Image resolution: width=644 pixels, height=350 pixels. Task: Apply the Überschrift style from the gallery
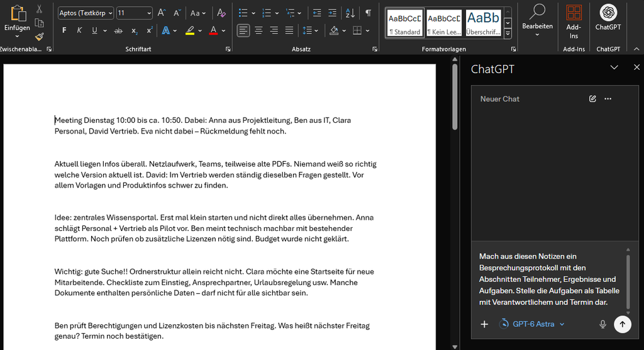pyautogui.click(x=484, y=23)
